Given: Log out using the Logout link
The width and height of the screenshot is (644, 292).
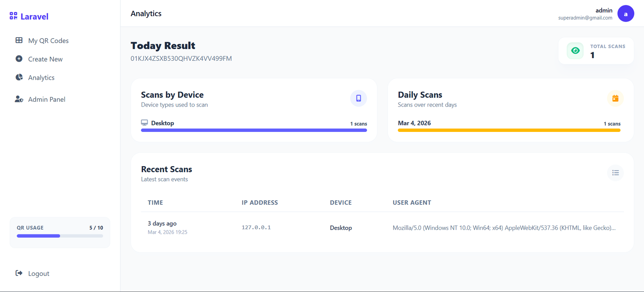Looking at the screenshot, I should click(x=39, y=273).
